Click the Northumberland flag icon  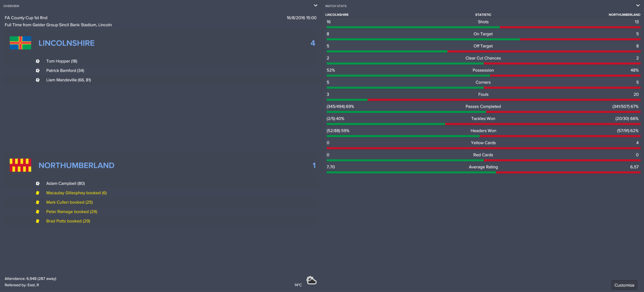[x=20, y=165]
